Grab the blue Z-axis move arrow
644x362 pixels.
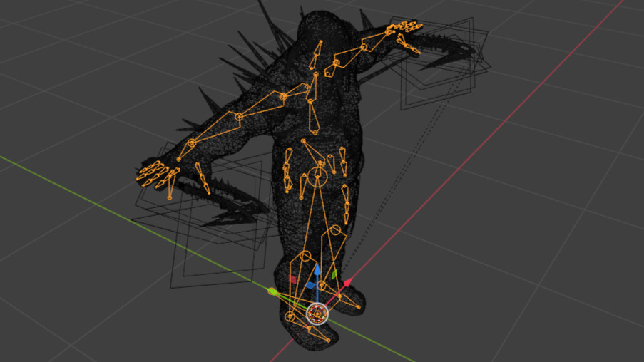(317, 269)
